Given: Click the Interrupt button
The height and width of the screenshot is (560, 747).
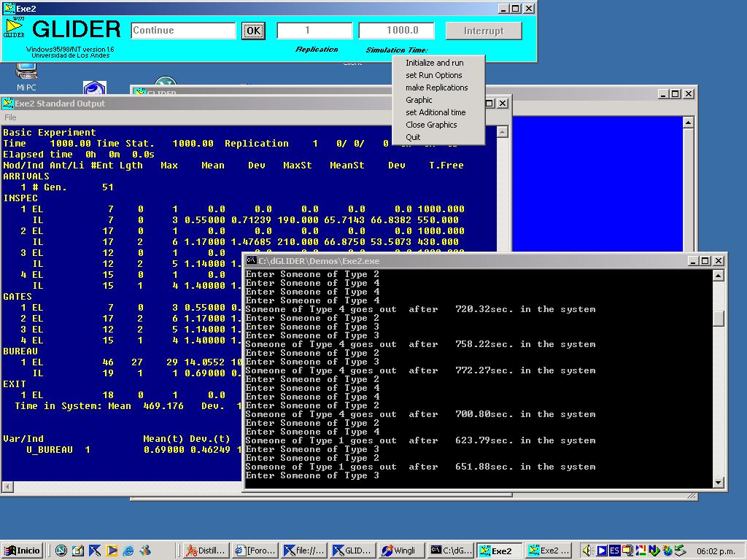Looking at the screenshot, I should click(484, 31).
